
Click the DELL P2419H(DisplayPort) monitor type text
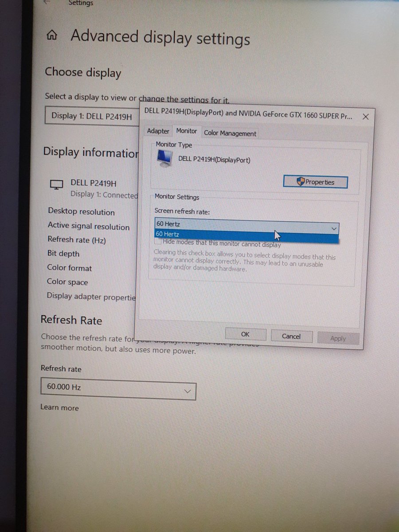pyautogui.click(x=214, y=160)
